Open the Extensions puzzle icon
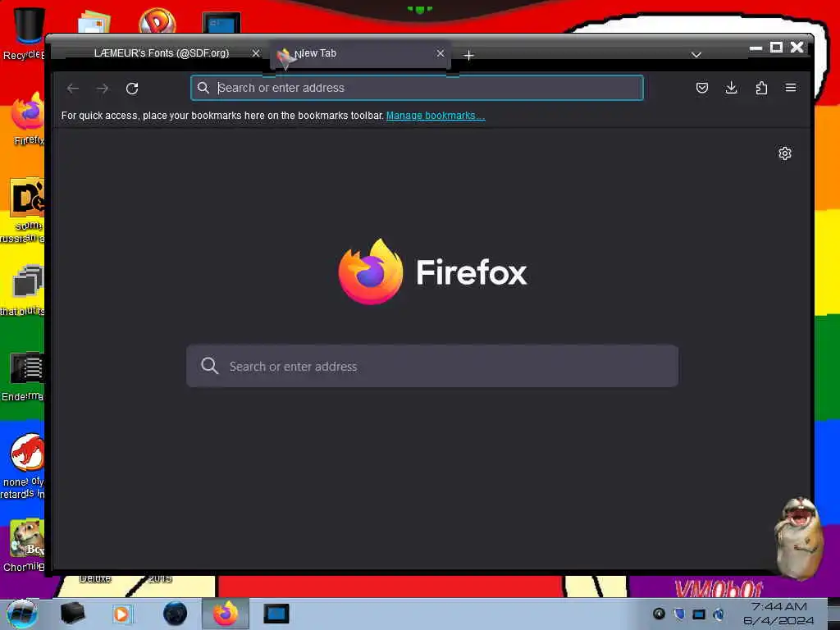Screen dimensions: 840x630 [761, 88]
